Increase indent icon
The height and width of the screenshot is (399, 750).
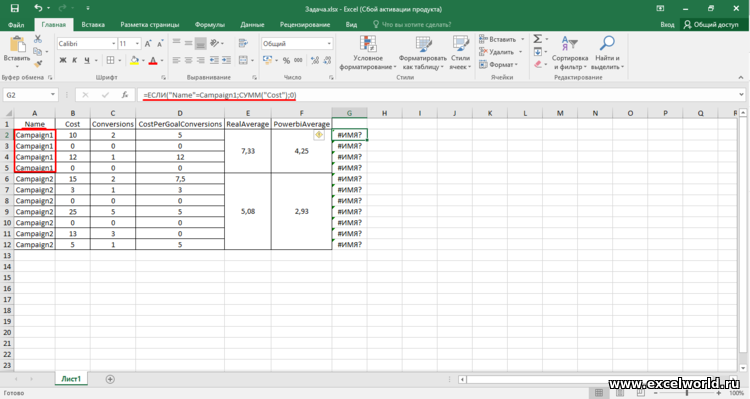226,60
